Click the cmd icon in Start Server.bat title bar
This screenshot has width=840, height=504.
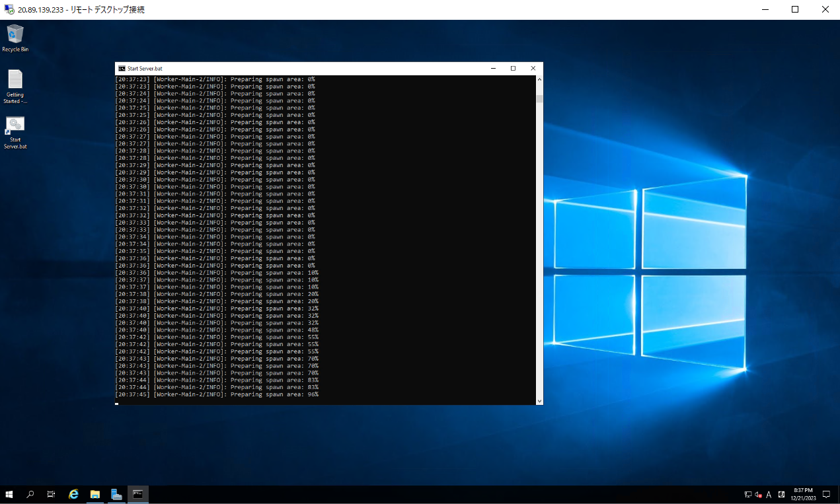tap(122, 68)
